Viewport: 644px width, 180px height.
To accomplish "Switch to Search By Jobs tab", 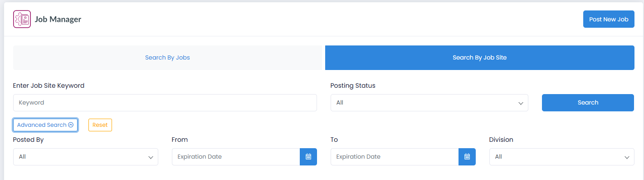I will [x=167, y=58].
